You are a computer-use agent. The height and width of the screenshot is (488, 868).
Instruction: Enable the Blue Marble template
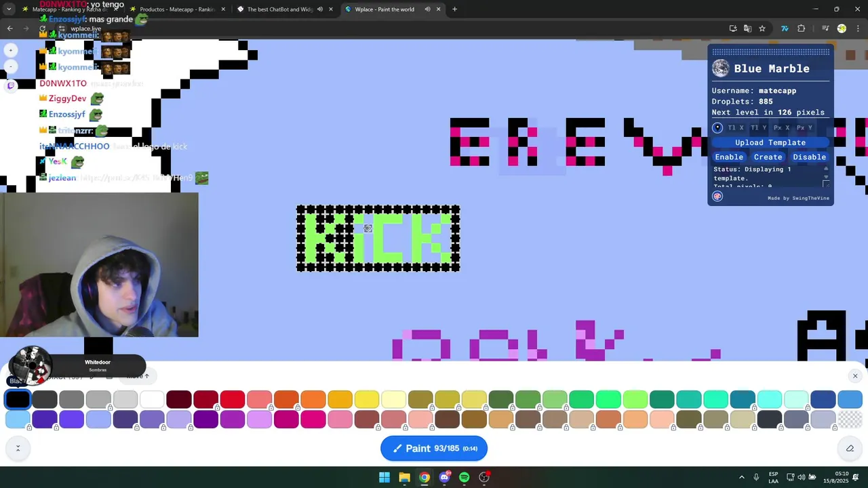point(729,157)
